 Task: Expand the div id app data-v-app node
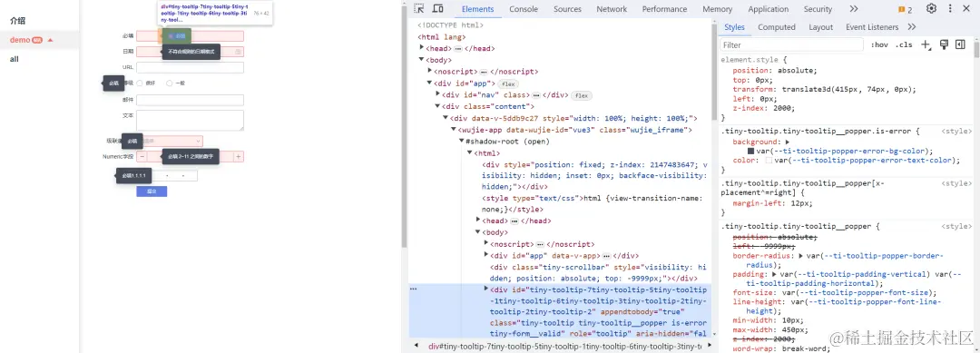[486, 255]
